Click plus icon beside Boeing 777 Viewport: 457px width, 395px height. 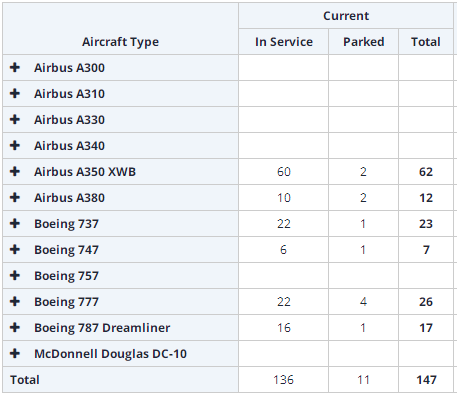click(x=15, y=301)
